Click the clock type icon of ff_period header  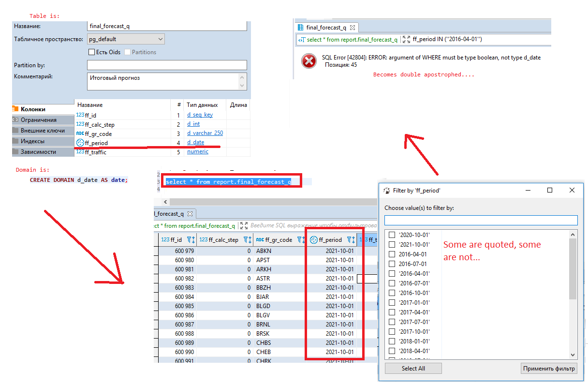313,239
